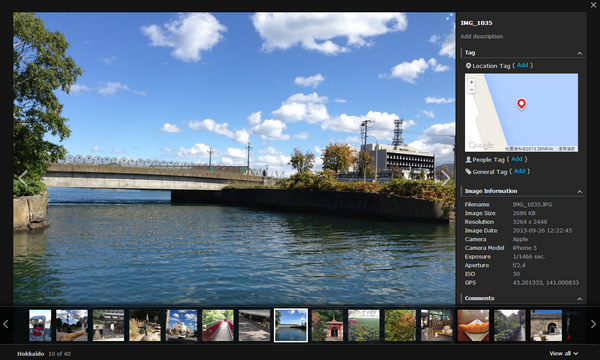Go to the next photo with right arrow
The width and height of the screenshot is (600, 360).
[x=445, y=178]
